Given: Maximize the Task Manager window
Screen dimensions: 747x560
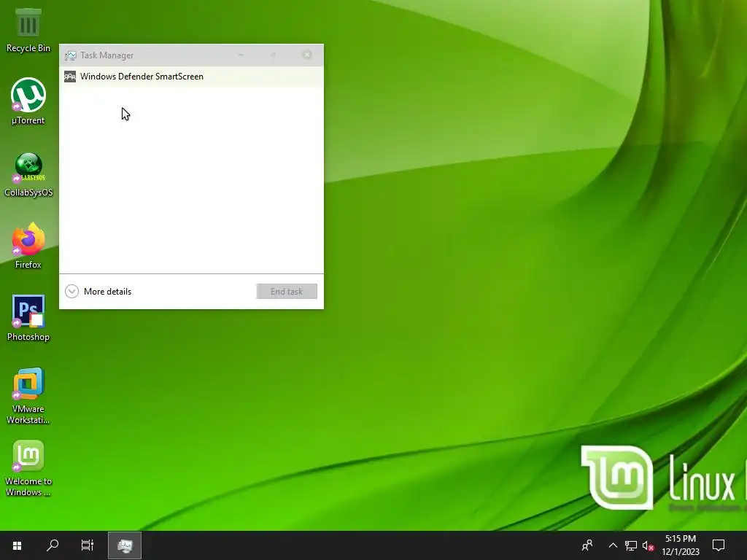Looking at the screenshot, I should point(274,55).
